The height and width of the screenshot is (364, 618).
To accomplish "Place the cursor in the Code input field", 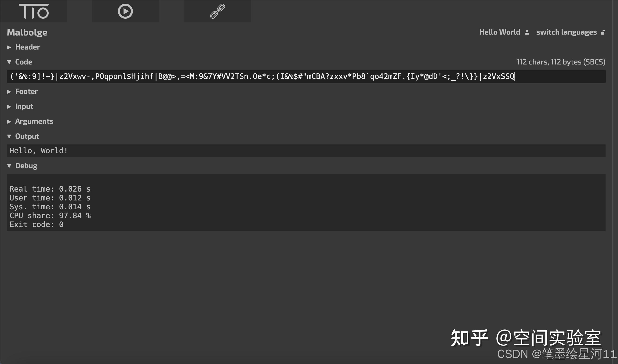I will tap(295, 76).
